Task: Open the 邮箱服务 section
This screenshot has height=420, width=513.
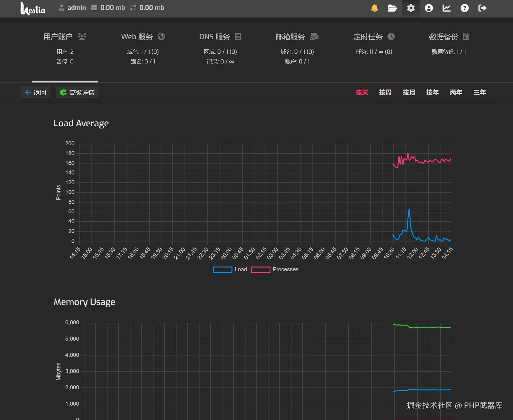Action: pos(297,49)
